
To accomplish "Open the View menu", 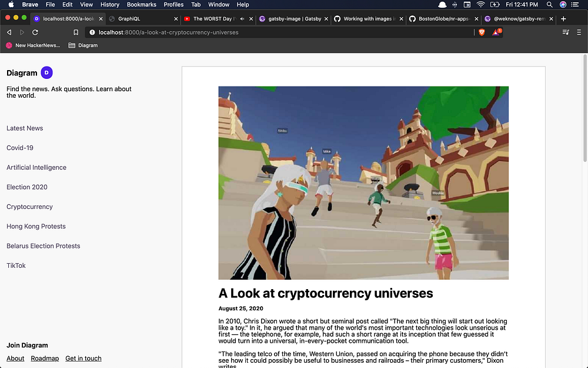I will [x=86, y=5].
